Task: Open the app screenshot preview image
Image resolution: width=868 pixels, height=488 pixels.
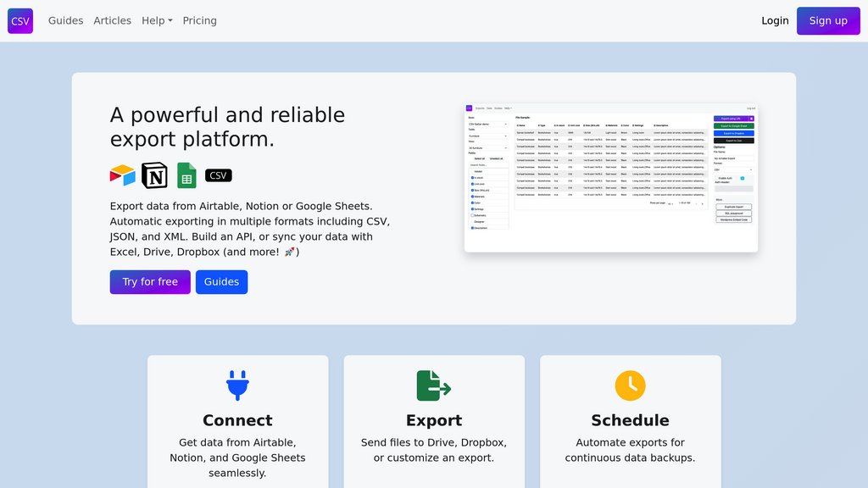Action: pyautogui.click(x=611, y=178)
